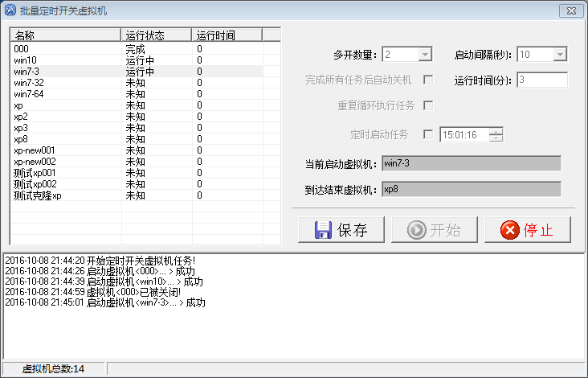
Task: Click the 开始 start button
Action: pyautogui.click(x=435, y=229)
